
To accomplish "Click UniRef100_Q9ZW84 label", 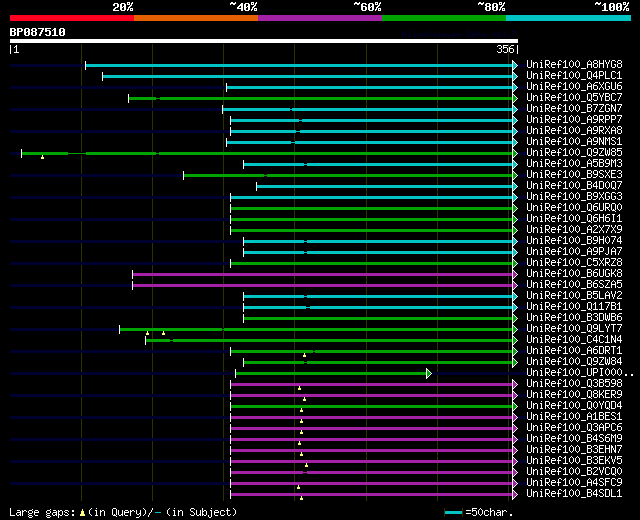I will 574,362.
